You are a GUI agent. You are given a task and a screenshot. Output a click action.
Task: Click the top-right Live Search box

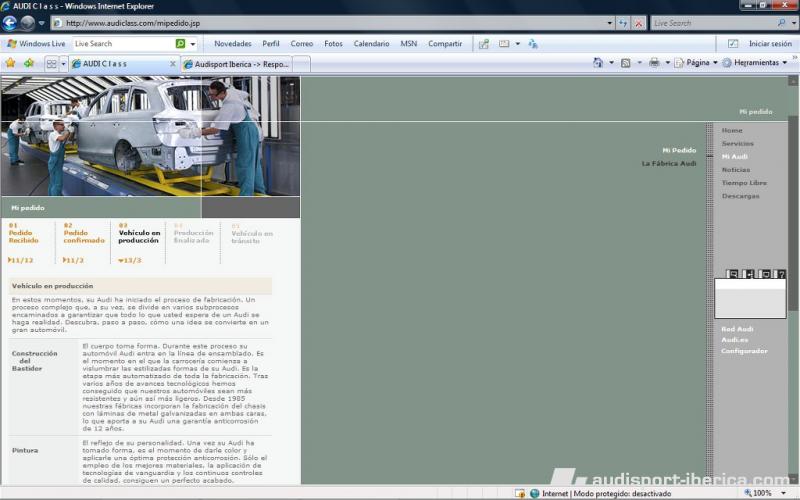pos(712,23)
